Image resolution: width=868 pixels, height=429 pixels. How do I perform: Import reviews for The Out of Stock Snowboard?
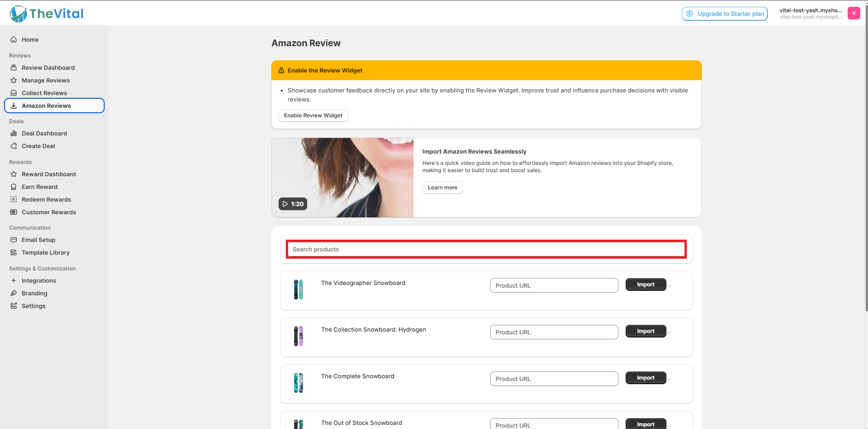pyautogui.click(x=646, y=424)
